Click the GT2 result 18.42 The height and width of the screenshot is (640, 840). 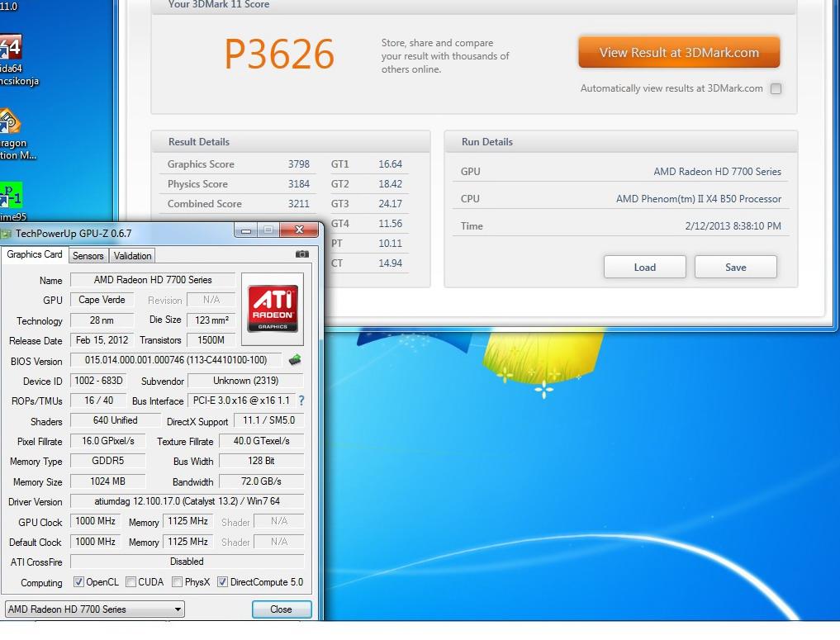391,184
